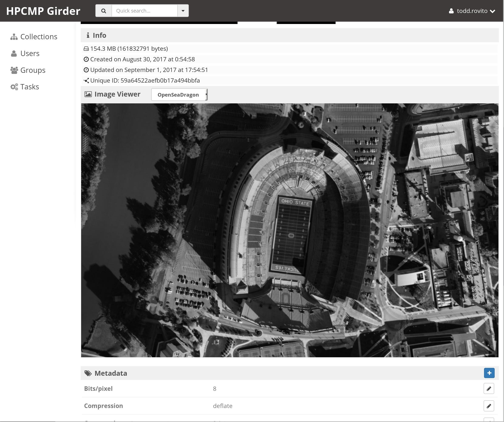
Task: Go to Collections in the sidebar
Action: (x=39, y=37)
